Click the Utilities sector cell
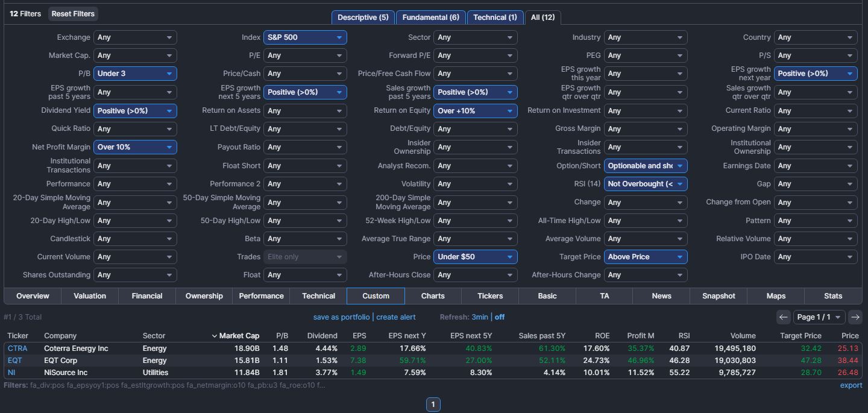Image resolution: width=868 pixels, height=413 pixels. pyautogui.click(x=156, y=373)
